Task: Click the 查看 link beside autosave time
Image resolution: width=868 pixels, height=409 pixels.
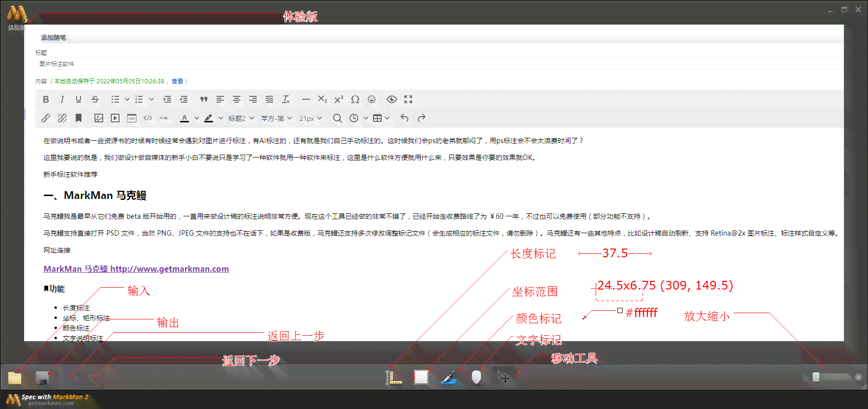Action: [x=177, y=81]
